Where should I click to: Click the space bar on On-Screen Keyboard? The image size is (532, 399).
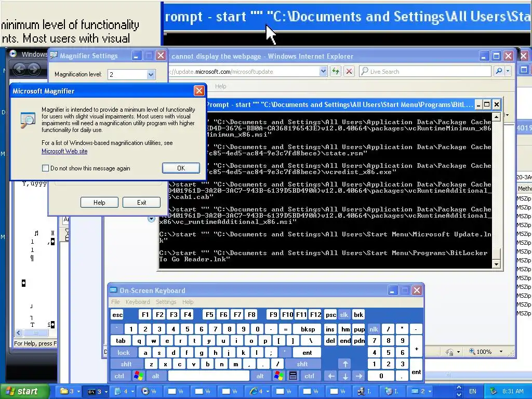[209, 376]
